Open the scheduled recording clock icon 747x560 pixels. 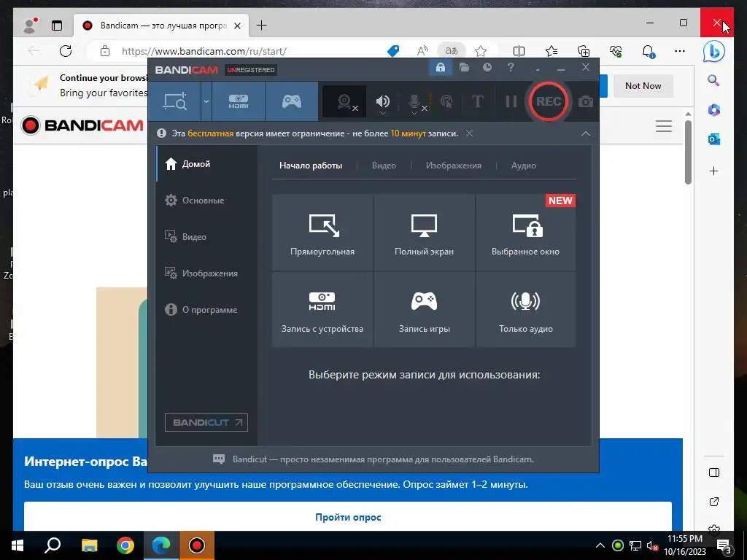pos(487,68)
